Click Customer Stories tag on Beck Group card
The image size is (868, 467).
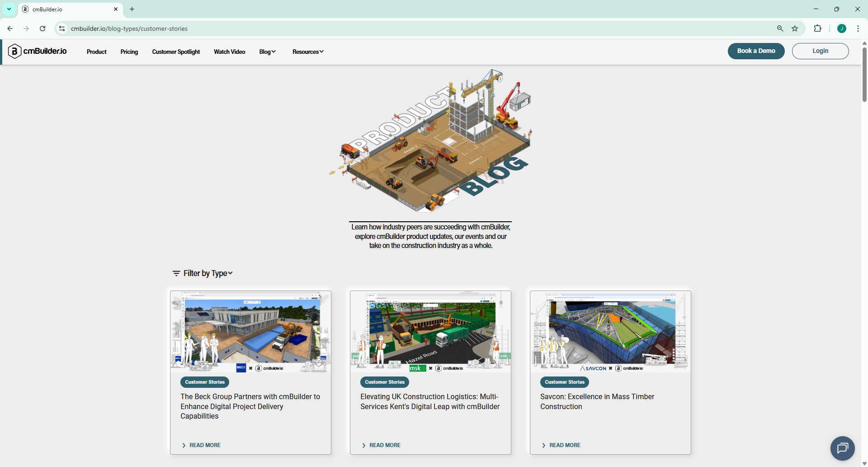(x=205, y=382)
